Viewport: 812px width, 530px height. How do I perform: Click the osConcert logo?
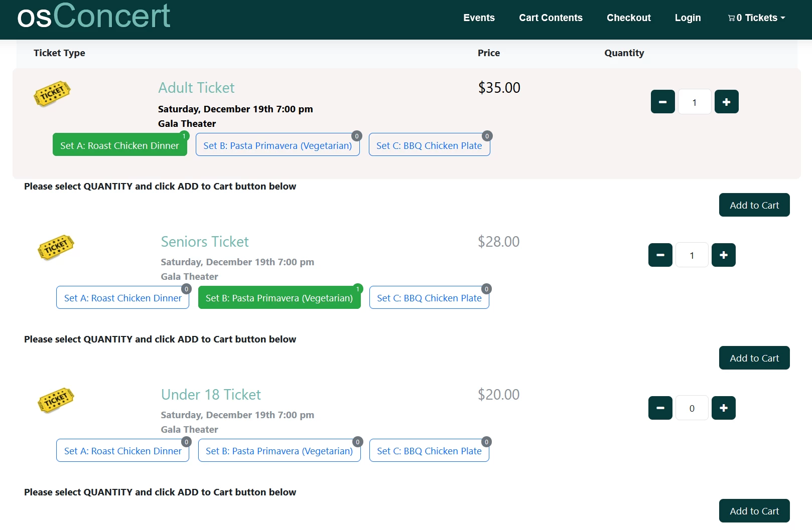pos(94,16)
